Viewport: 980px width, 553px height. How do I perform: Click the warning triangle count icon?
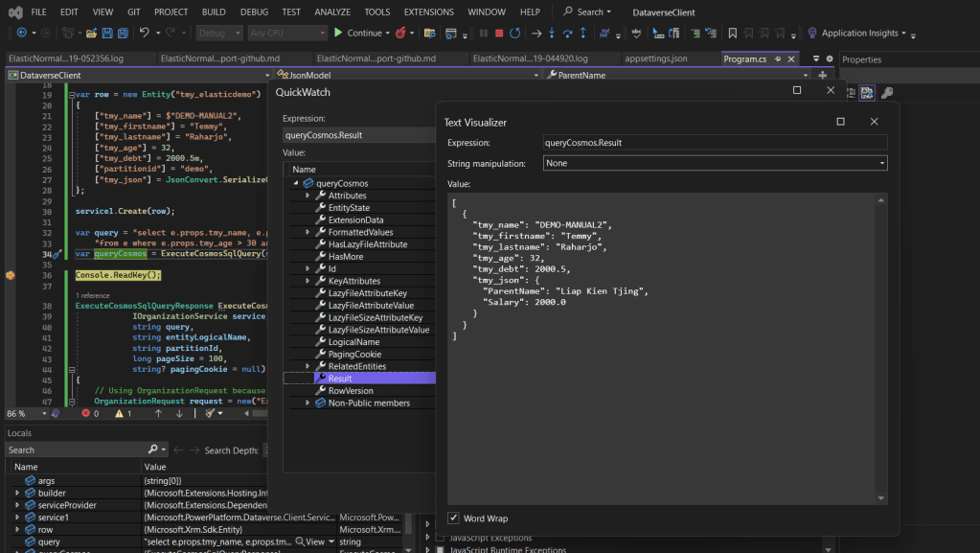(119, 413)
